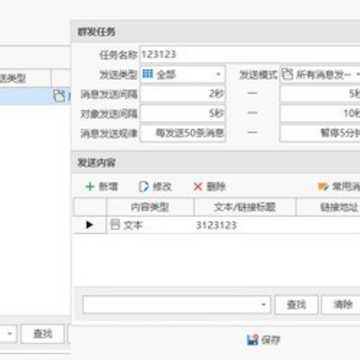Click the 新增 add button with plus icon

[101, 187]
